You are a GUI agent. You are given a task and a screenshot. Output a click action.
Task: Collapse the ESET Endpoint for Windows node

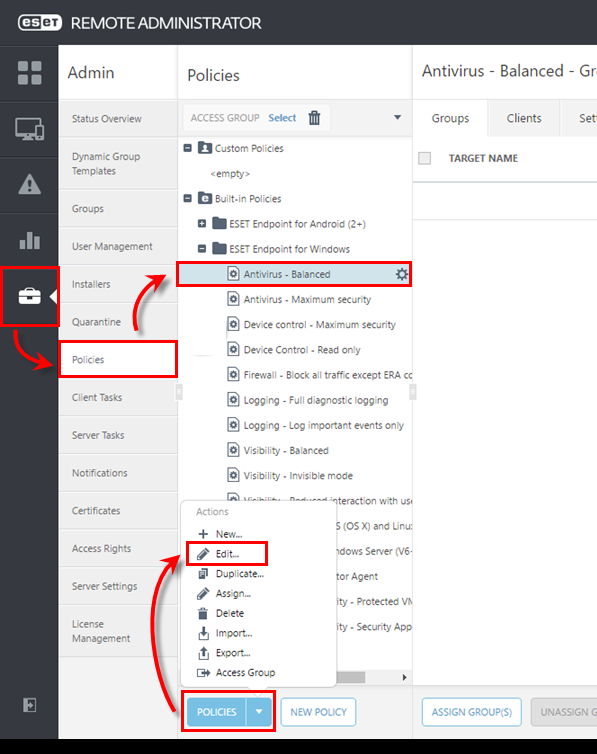click(202, 249)
